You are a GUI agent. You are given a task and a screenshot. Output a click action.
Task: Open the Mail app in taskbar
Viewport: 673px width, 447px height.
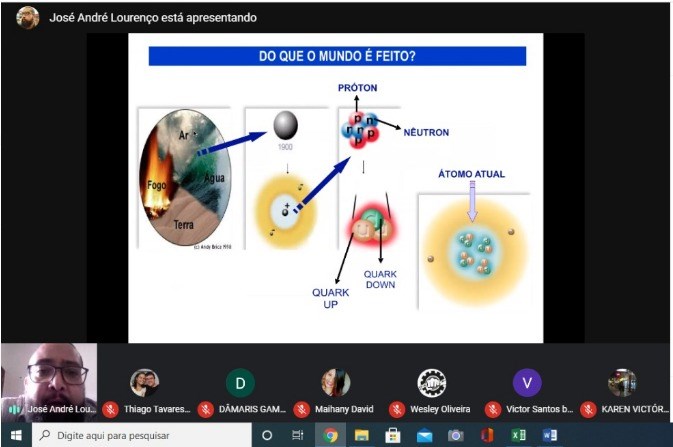coord(424,436)
